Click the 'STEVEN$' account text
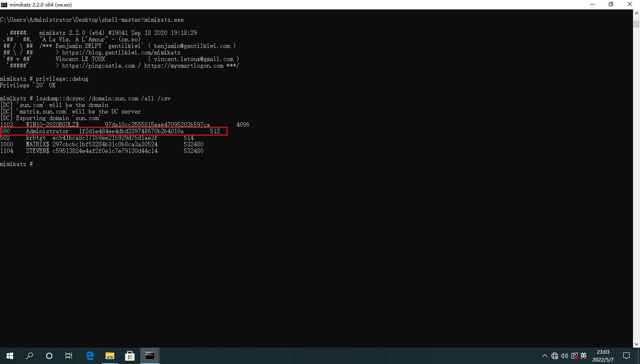The width and height of the screenshot is (640, 364). tap(38, 151)
